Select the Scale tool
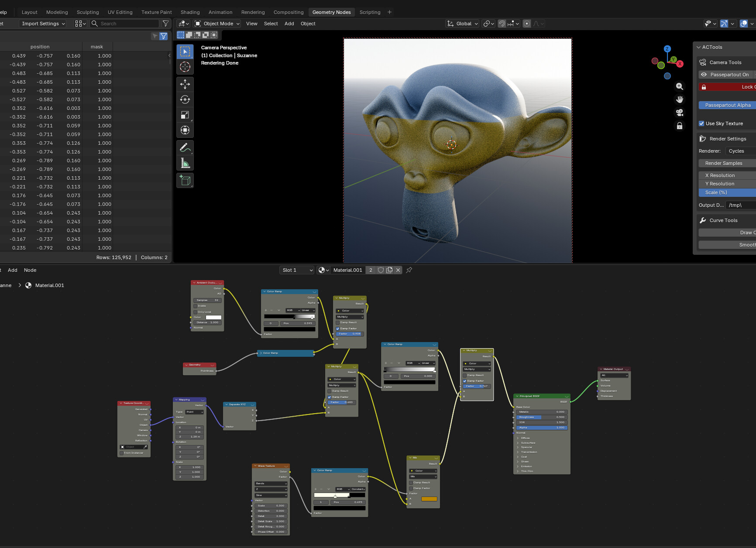The image size is (756, 548). (185, 115)
